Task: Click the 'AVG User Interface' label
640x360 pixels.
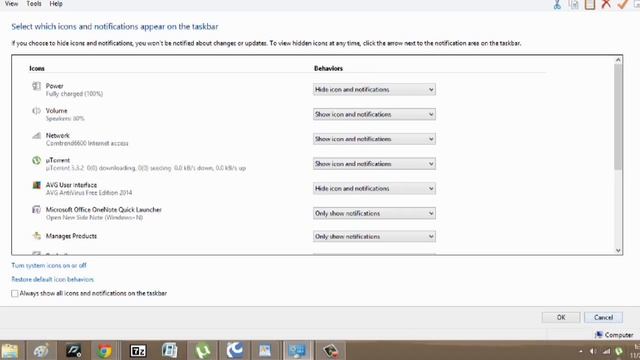Action: pyautogui.click(x=71, y=185)
